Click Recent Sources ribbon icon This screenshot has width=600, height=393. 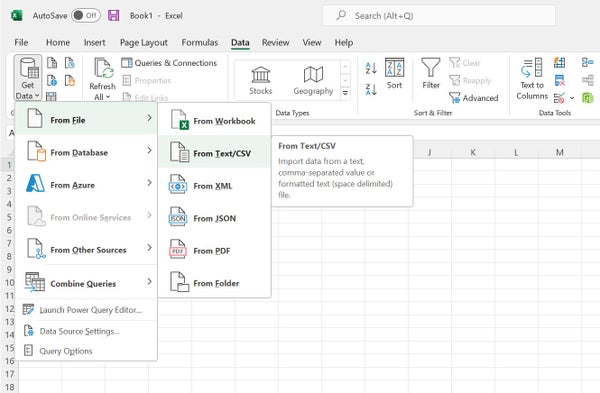70,62
